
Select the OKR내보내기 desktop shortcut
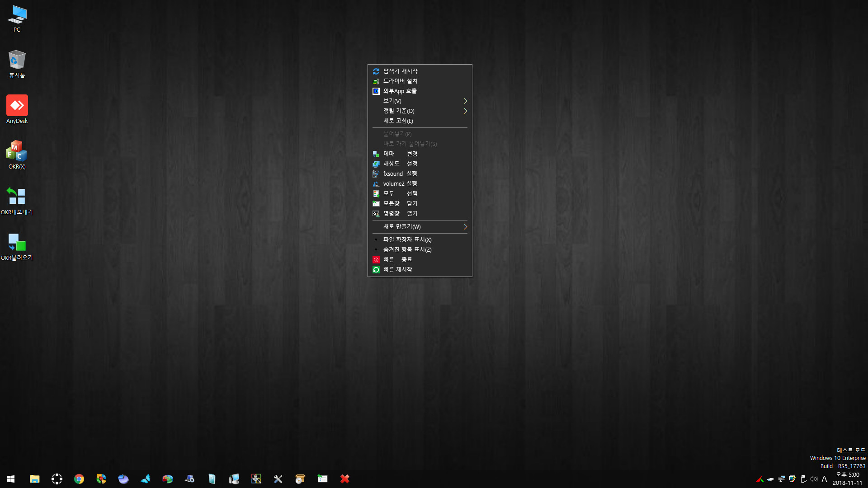[x=17, y=201]
